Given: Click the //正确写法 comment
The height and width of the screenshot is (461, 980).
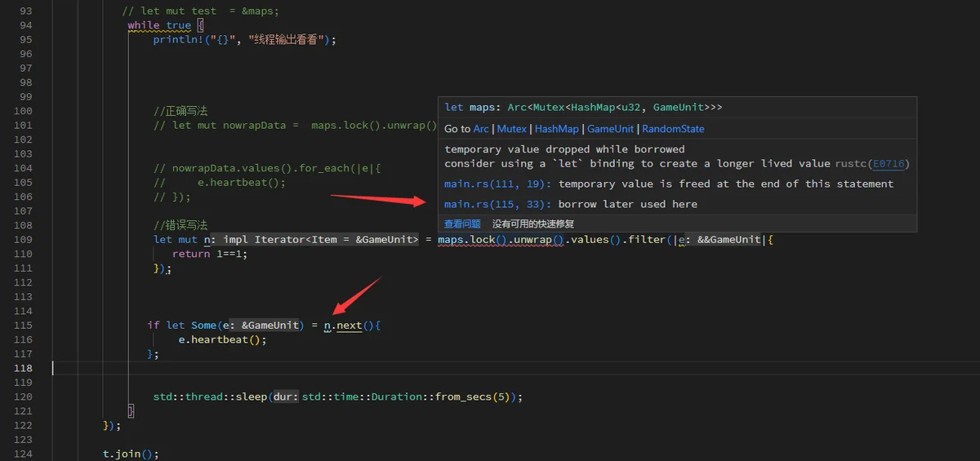Looking at the screenshot, I should point(180,111).
